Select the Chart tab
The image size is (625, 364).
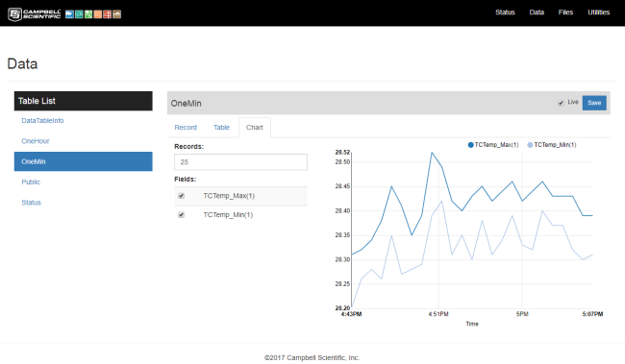pos(254,128)
